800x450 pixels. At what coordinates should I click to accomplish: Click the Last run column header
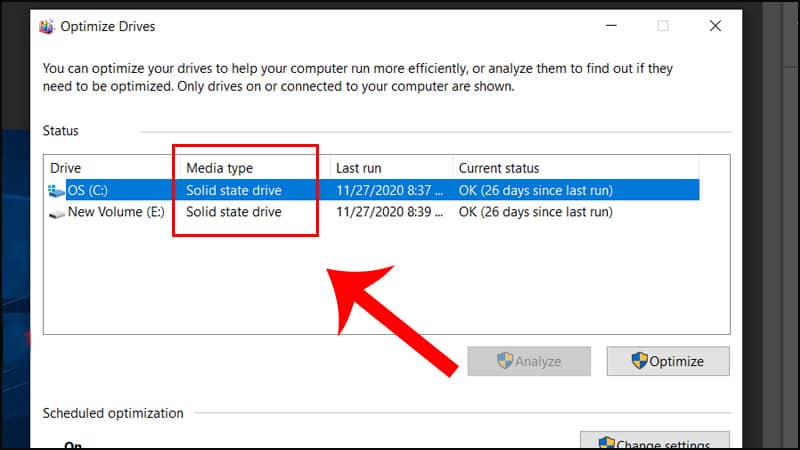tap(358, 168)
